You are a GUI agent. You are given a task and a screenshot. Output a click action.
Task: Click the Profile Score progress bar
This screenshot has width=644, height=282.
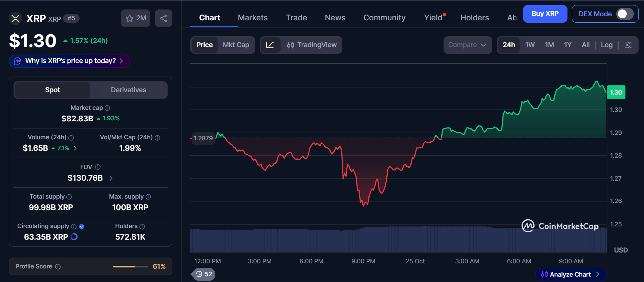tap(131, 267)
